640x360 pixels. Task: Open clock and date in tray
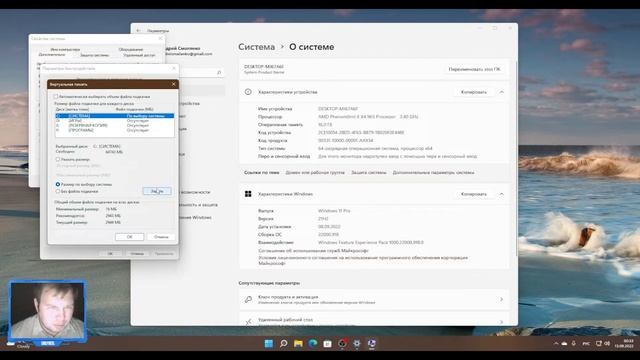(624, 343)
